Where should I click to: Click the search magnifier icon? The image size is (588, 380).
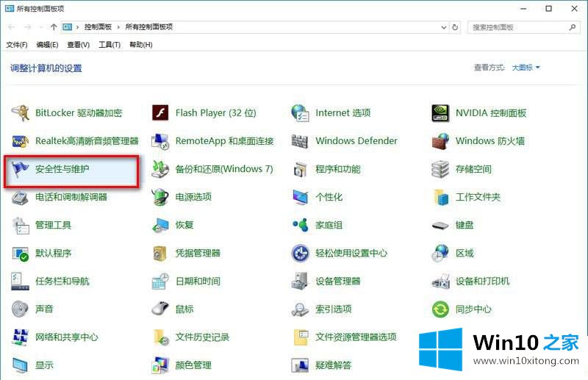[x=573, y=27]
